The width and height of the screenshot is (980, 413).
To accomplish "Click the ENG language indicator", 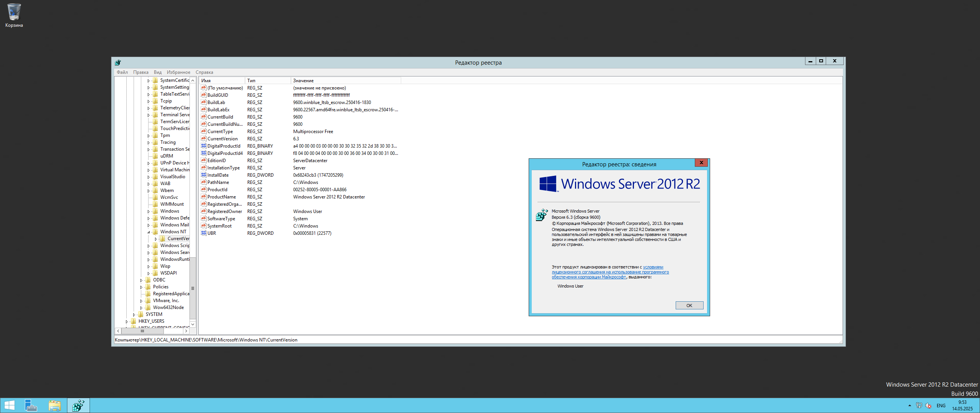I will [941, 406].
